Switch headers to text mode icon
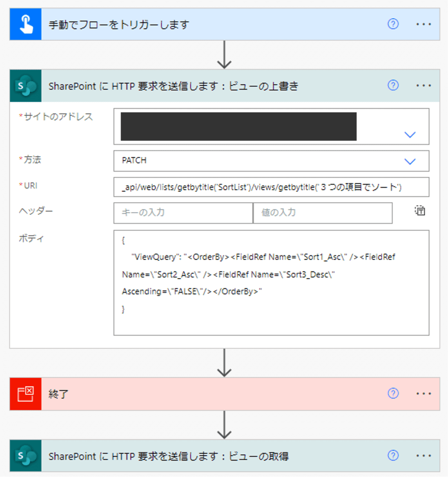The height and width of the screenshot is (477, 448). click(420, 211)
